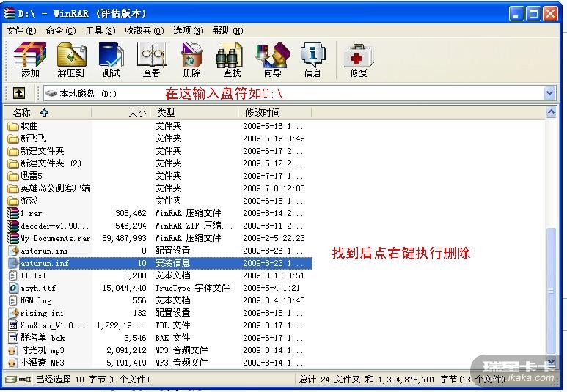Click the size value 59,487,993
This screenshot has width=567, height=392.
[124, 238]
